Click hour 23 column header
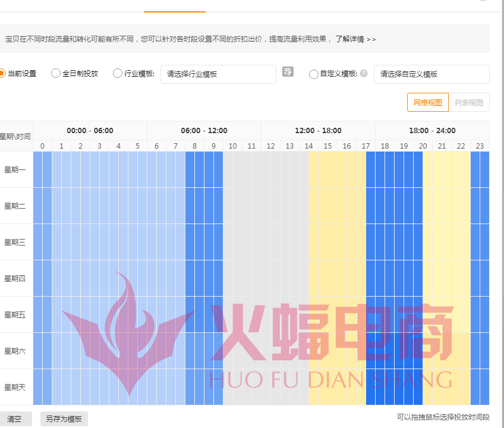The image size is (504, 428). coord(480,146)
